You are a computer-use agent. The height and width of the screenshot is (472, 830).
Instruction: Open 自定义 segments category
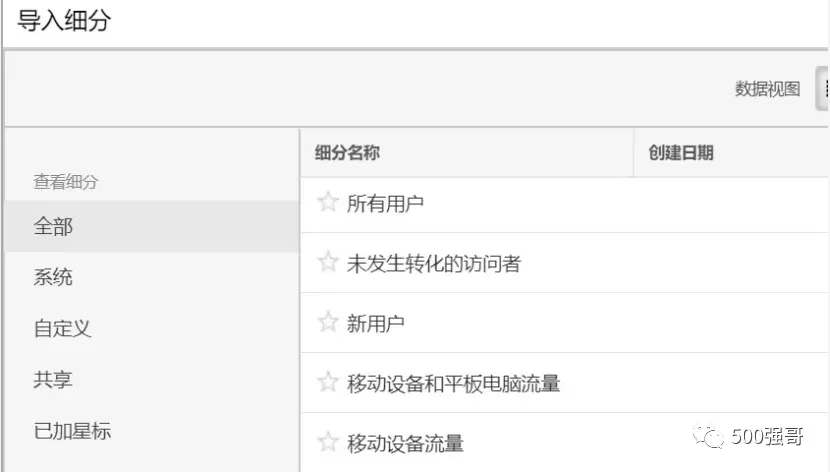pyautogui.click(x=62, y=328)
